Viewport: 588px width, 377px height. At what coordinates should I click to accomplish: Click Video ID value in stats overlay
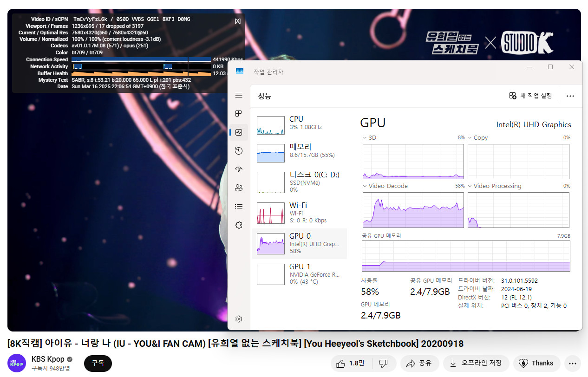point(131,19)
